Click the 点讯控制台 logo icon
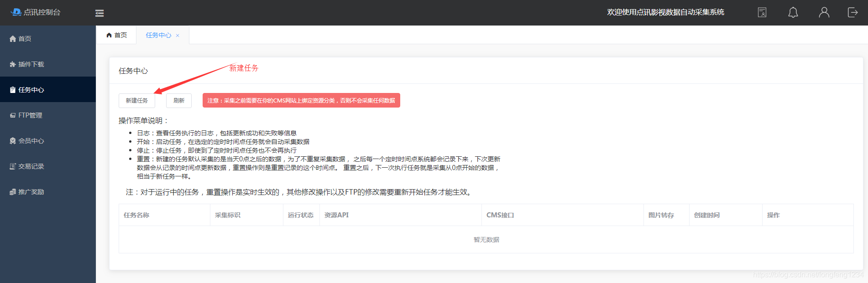The image size is (868, 283). click(16, 12)
